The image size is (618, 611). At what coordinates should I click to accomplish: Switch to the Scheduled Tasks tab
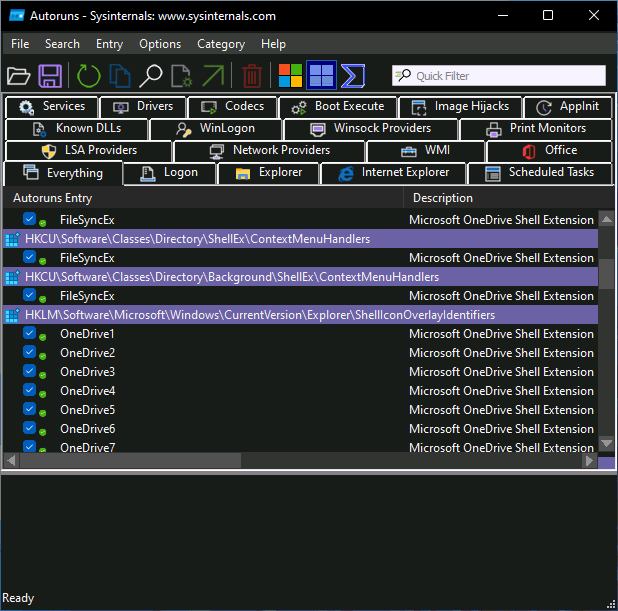(539, 173)
